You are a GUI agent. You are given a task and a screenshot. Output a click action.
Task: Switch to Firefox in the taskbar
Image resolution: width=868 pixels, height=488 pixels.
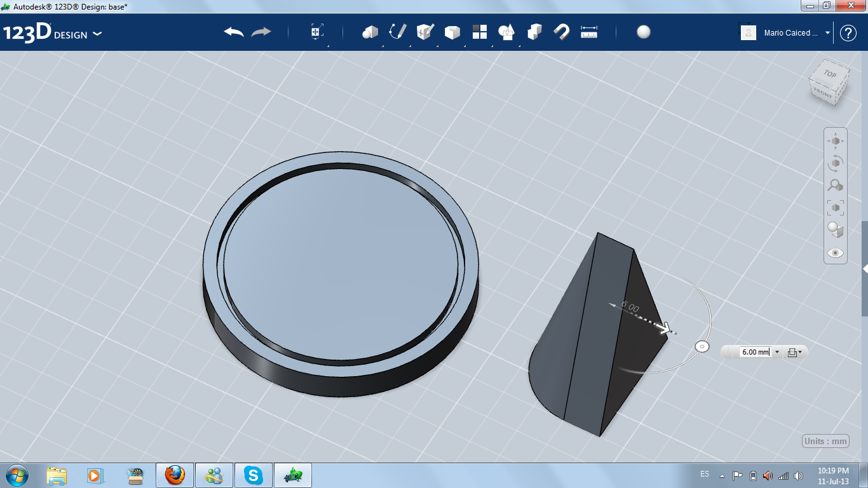[x=175, y=475]
